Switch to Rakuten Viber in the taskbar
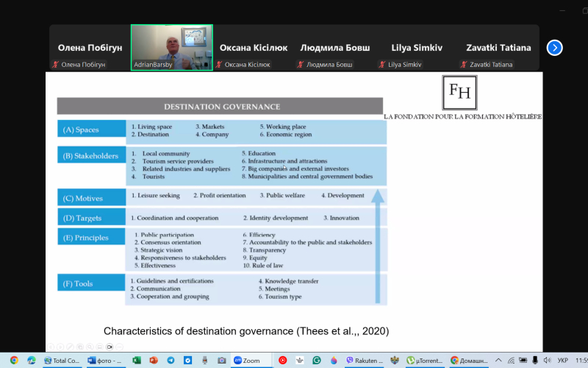The height and width of the screenshot is (368, 588). pos(365,361)
